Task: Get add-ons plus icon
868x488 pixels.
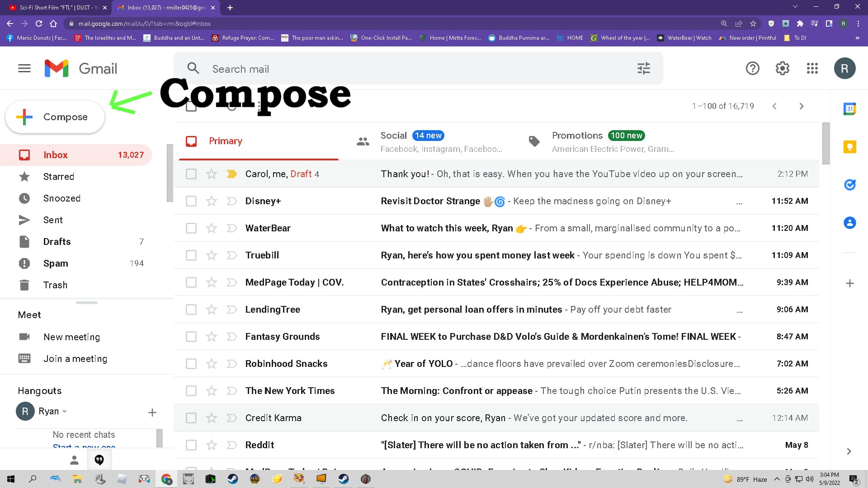Action: 849,283
